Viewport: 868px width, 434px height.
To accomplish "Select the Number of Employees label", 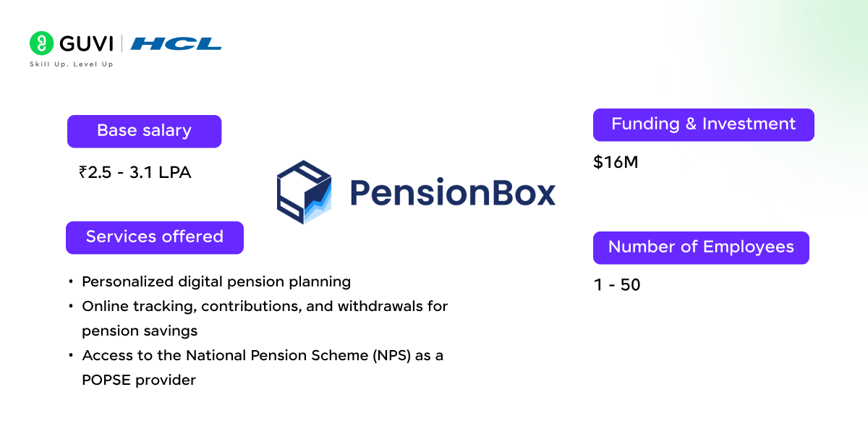I will [701, 247].
